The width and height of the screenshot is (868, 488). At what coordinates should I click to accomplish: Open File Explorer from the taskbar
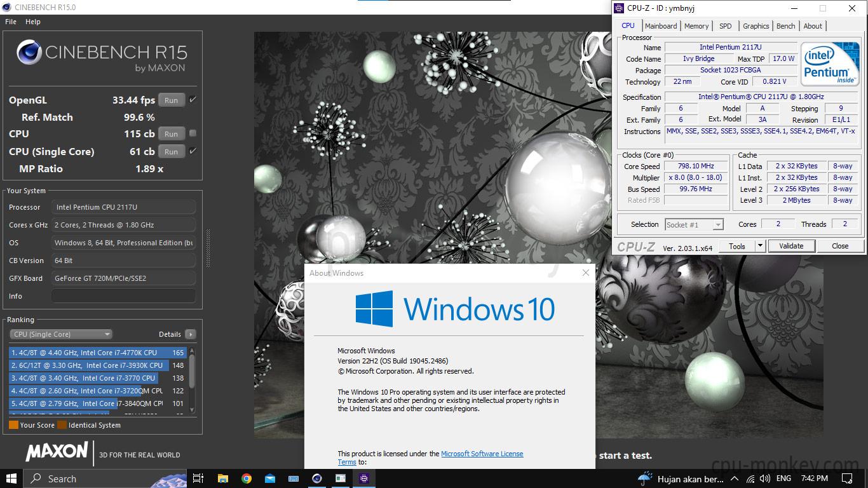click(x=222, y=478)
